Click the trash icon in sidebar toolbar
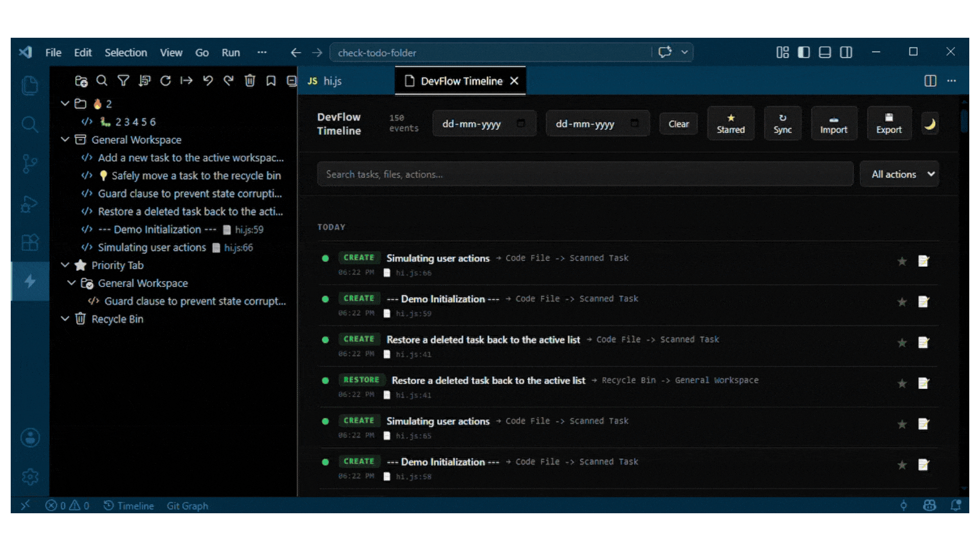 tap(250, 81)
